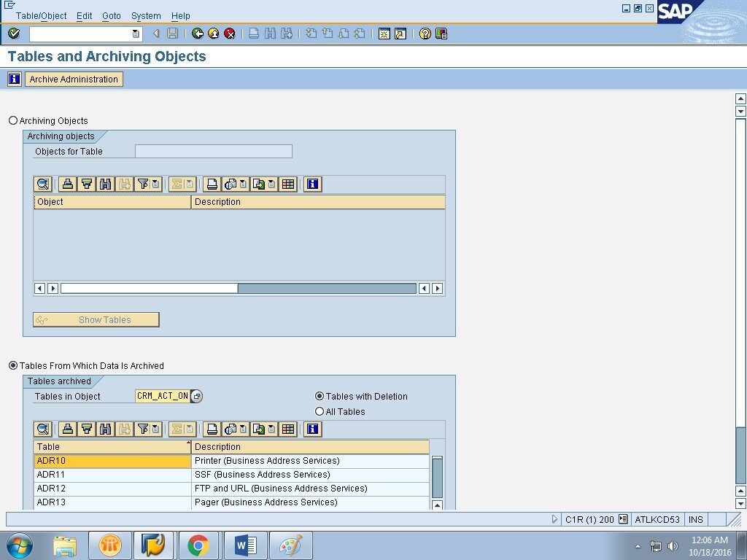Open the Table/Object menu

click(42, 16)
